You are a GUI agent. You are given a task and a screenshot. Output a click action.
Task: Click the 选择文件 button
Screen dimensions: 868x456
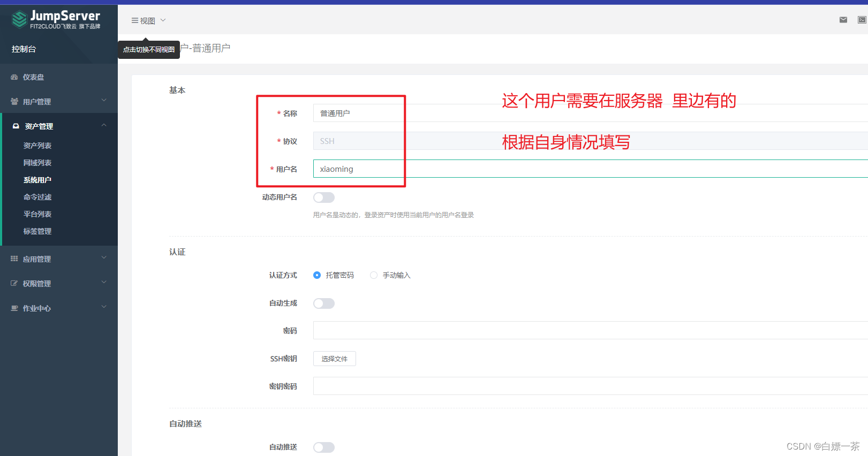tap(335, 359)
